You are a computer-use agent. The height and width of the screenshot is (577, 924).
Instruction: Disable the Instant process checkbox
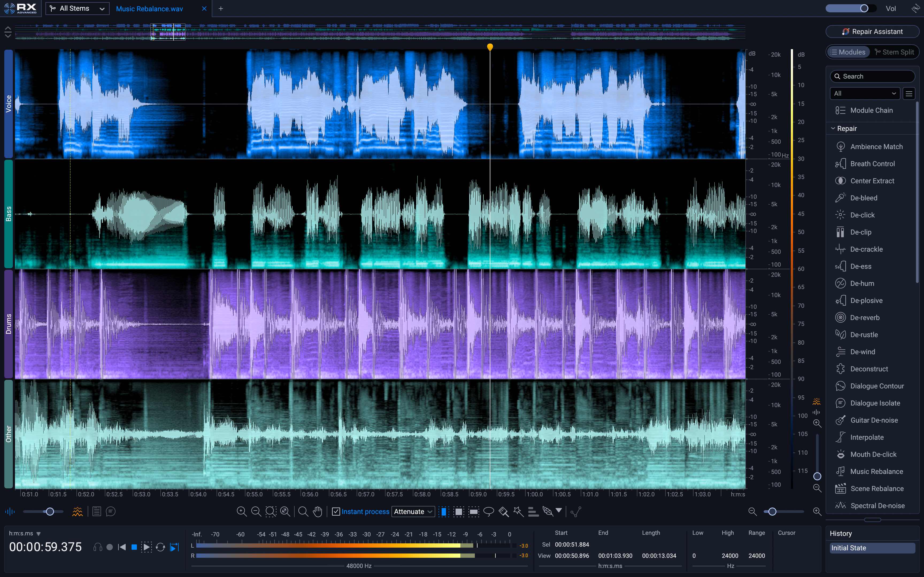point(336,511)
